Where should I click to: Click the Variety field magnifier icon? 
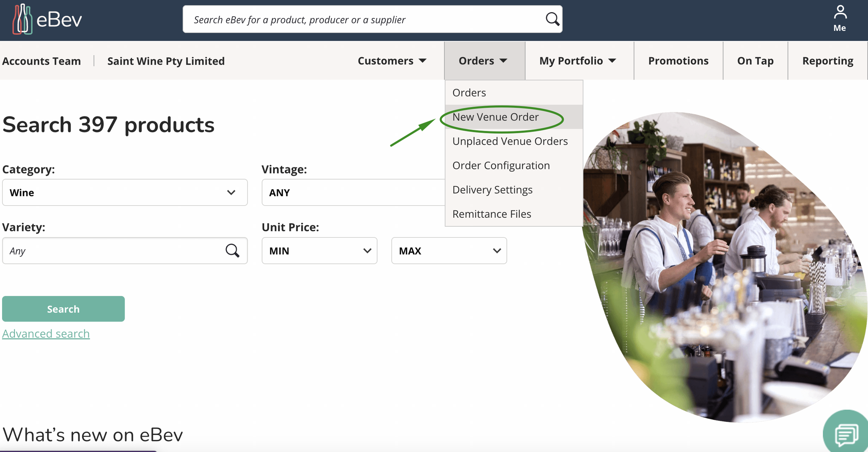pos(232,251)
